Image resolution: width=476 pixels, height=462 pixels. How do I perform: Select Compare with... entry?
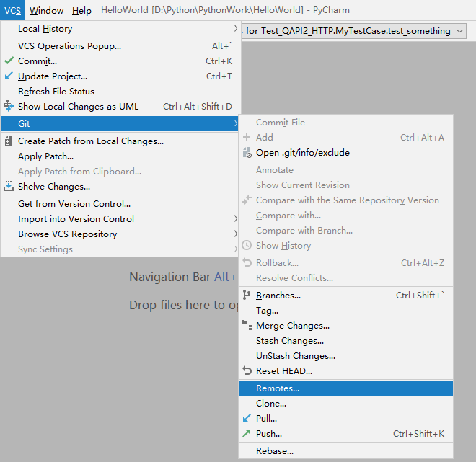[345, 216]
